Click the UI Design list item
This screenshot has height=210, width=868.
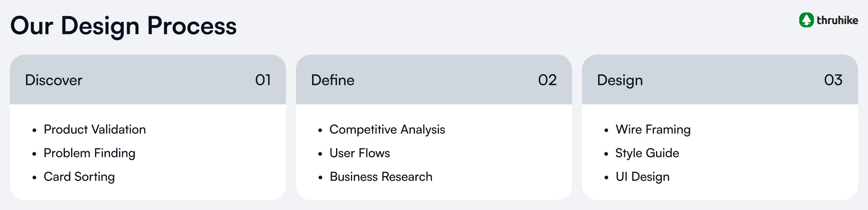click(642, 177)
